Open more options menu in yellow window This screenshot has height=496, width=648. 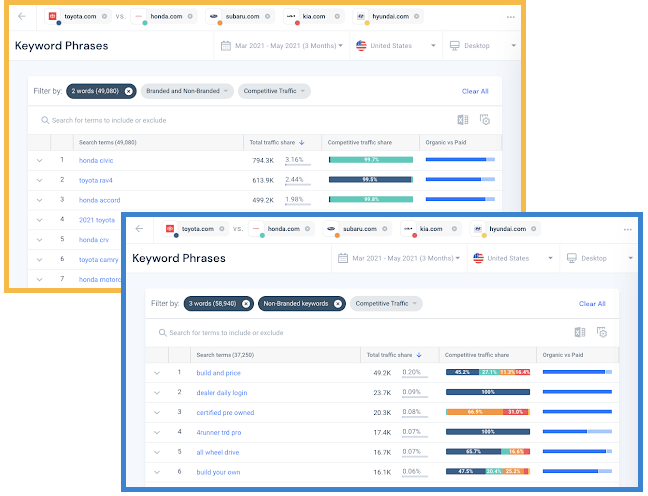pos(511,17)
